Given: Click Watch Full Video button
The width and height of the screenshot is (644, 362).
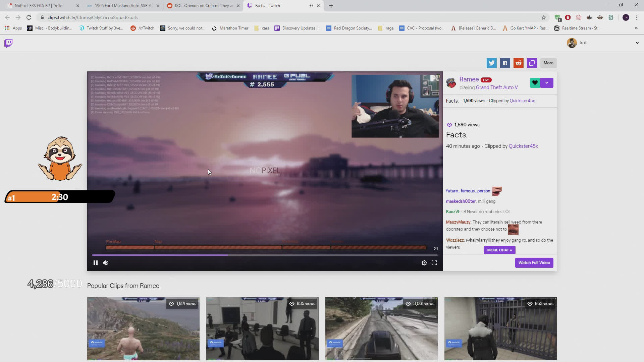Looking at the screenshot, I should pos(534,263).
